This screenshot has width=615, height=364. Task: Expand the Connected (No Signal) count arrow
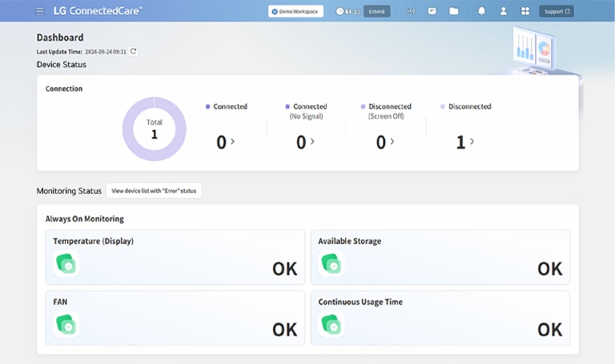[x=312, y=142]
